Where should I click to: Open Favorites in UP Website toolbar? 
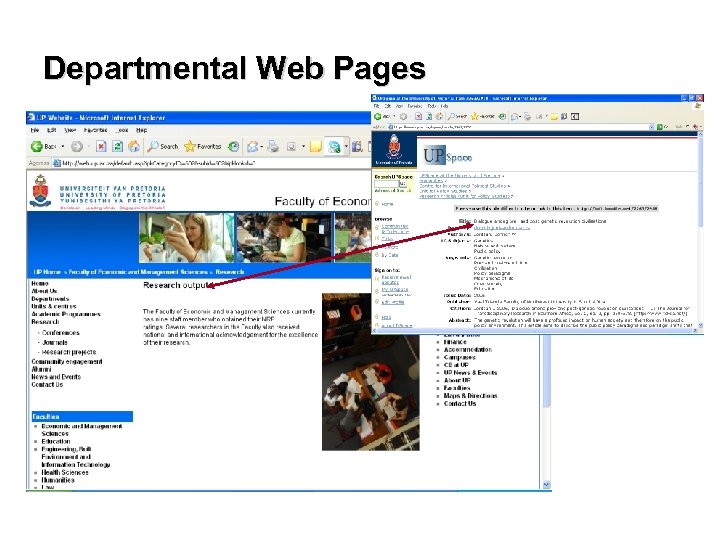point(202,146)
